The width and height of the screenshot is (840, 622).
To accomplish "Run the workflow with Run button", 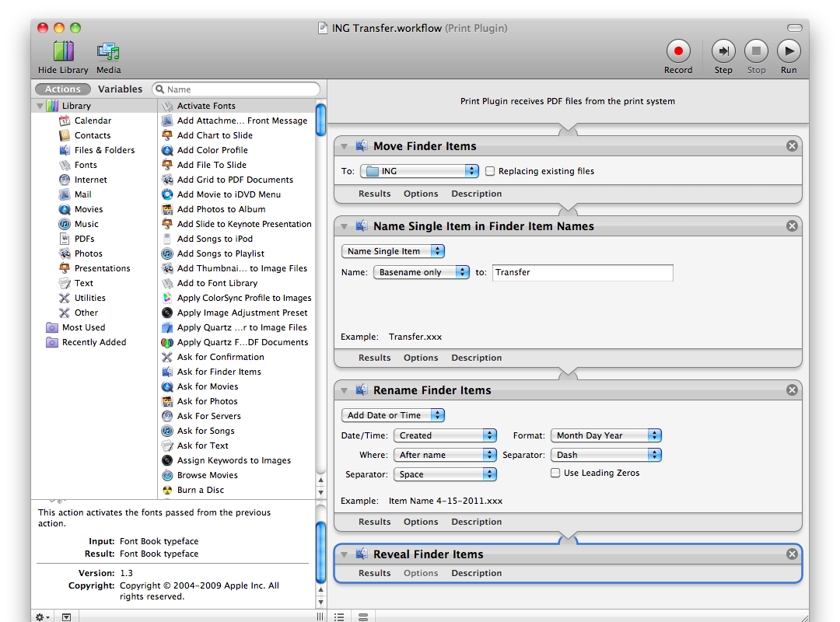I will coord(789,51).
